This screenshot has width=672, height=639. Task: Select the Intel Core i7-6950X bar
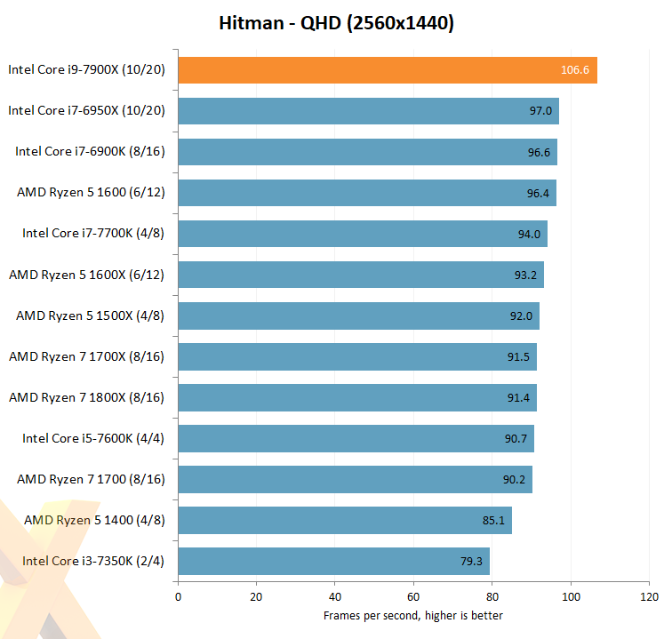pyautogui.click(x=369, y=111)
